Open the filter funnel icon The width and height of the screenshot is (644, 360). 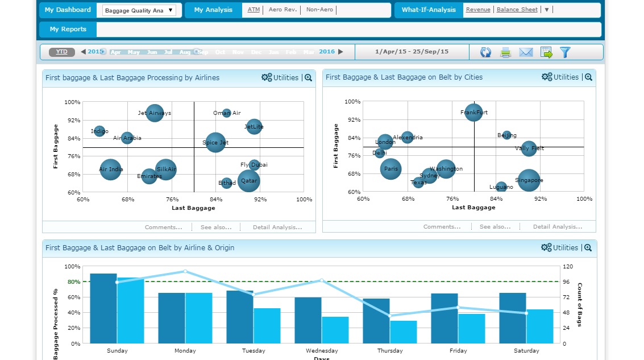(566, 52)
